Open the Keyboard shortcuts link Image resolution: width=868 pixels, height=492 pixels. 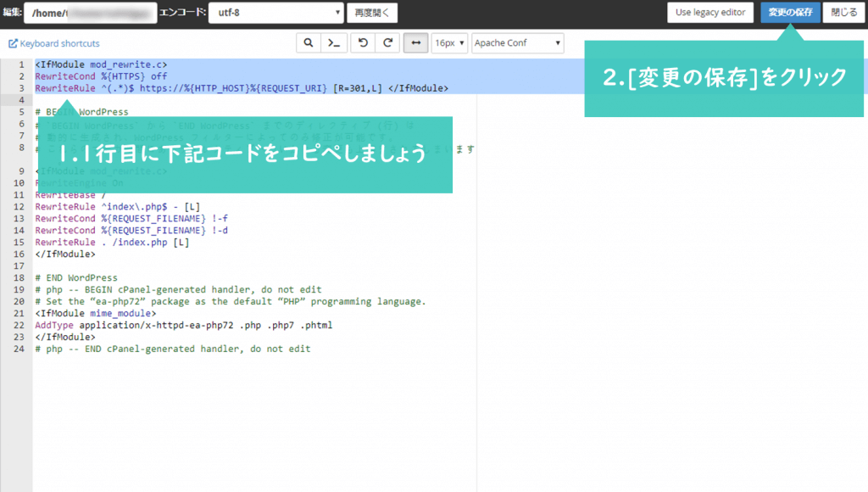pyautogui.click(x=54, y=43)
